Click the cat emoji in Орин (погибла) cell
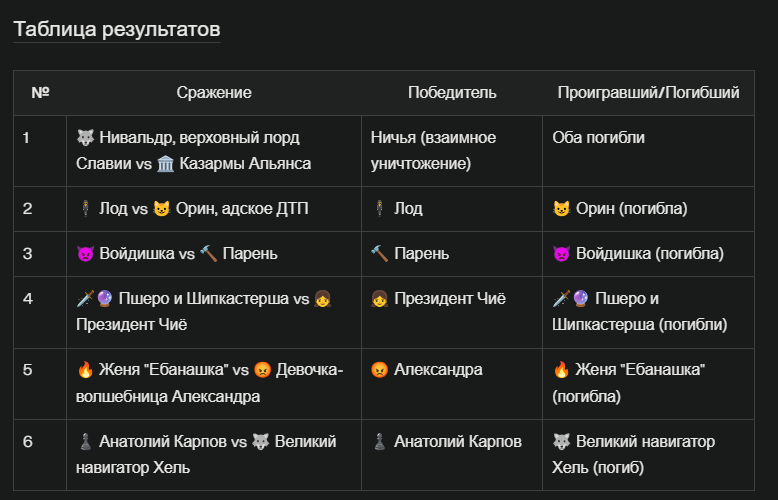This screenshot has height=500, width=778. 561,209
